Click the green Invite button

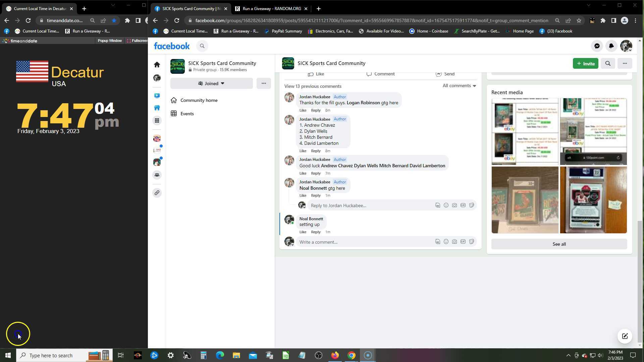tap(585, 63)
